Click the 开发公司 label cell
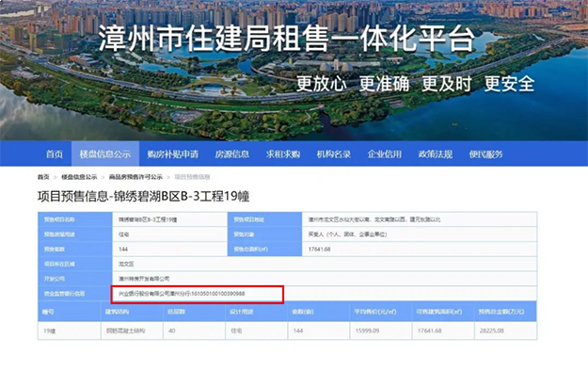This screenshot has height=370, width=588. click(x=75, y=279)
